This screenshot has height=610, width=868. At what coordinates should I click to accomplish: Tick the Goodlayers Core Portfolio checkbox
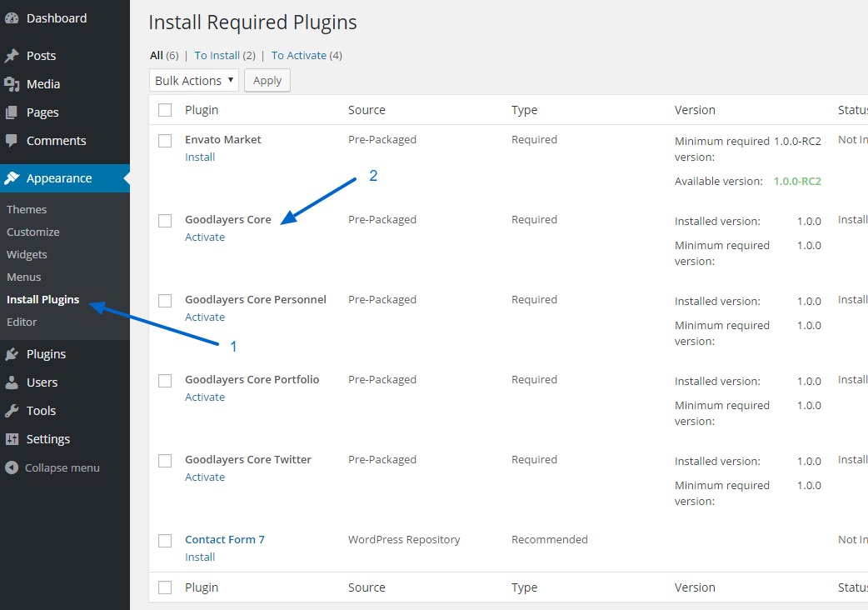(165, 381)
